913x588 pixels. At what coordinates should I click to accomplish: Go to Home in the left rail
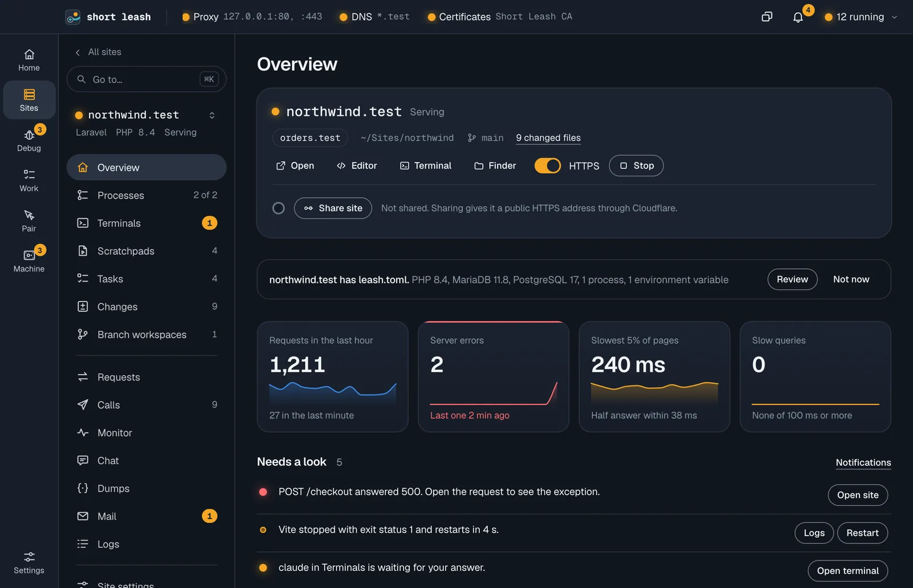29,60
